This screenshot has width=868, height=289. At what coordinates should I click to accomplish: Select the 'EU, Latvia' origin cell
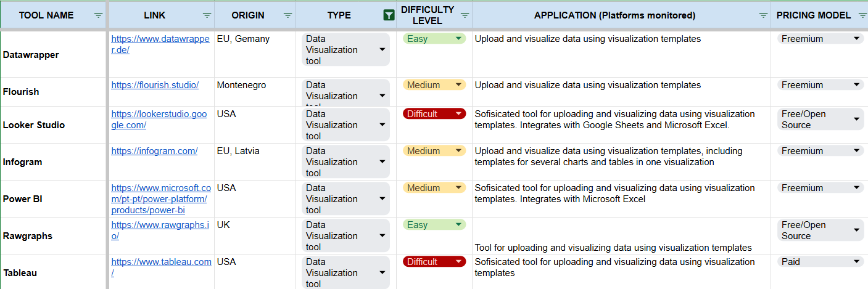pos(254,161)
